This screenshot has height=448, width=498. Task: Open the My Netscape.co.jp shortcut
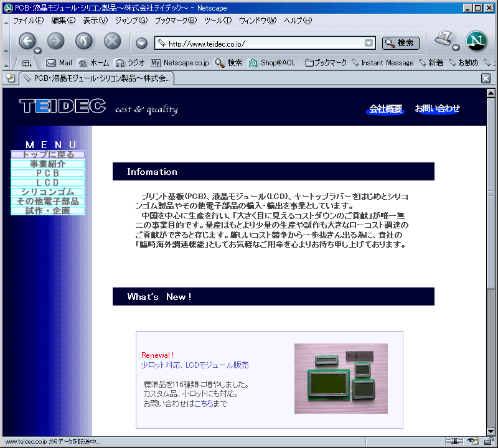(180, 63)
